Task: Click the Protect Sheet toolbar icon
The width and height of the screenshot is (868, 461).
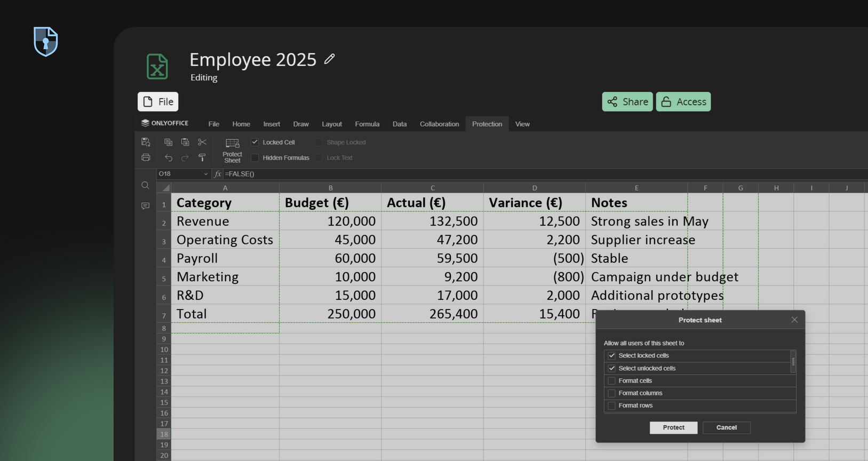Action: click(232, 149)
